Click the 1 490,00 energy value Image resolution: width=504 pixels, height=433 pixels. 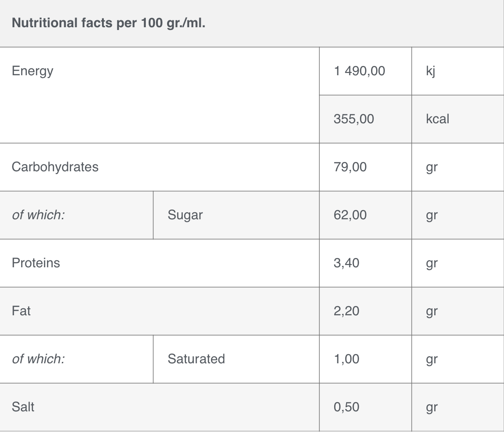pyautogui.click(x=360, y=71)
